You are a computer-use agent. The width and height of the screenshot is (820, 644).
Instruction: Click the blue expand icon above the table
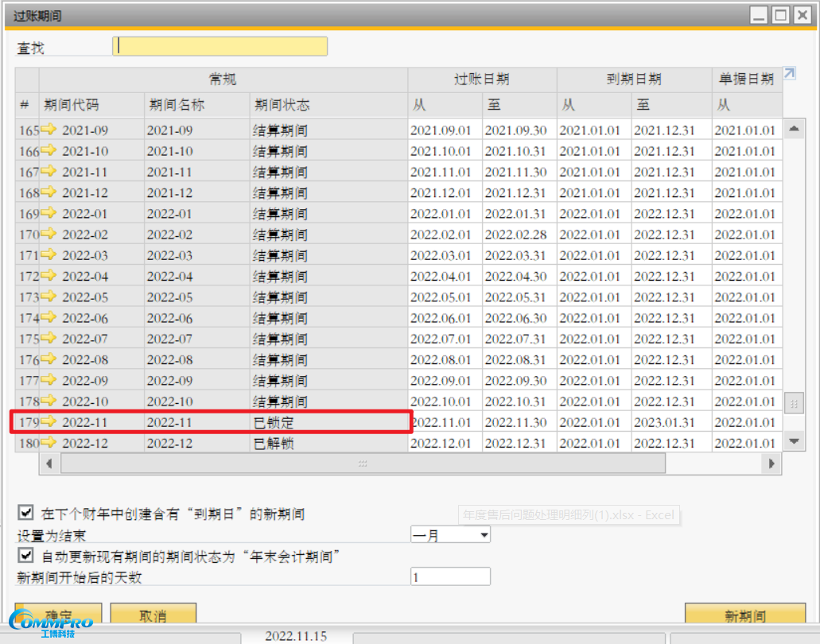789,73
